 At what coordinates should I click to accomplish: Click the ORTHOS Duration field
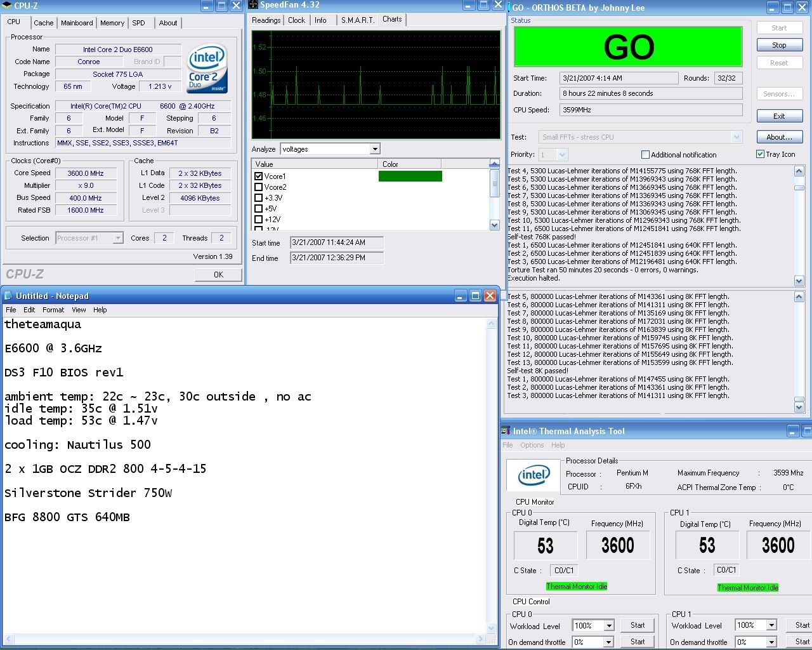coord(651,93)
